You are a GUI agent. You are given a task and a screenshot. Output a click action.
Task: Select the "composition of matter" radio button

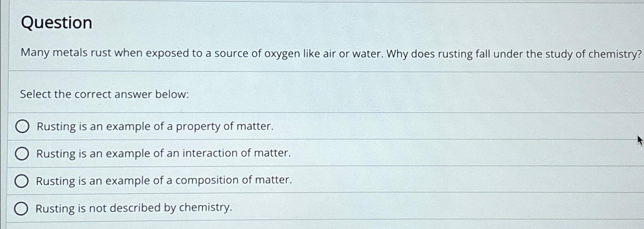22,181
